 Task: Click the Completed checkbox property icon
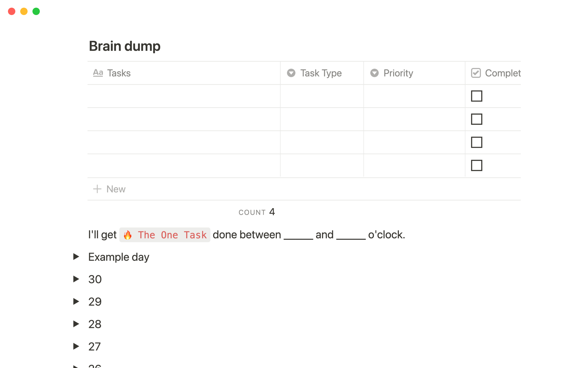(476, 73)
